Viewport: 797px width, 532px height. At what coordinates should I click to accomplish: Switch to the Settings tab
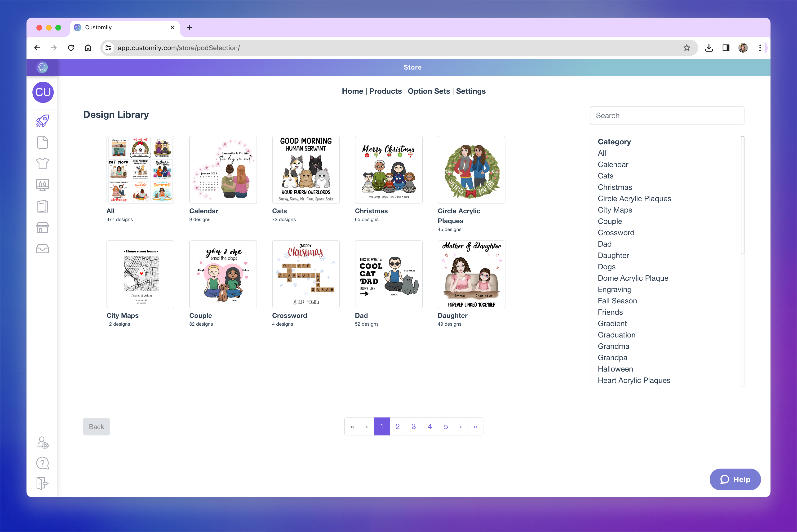(x=471, y=91)
